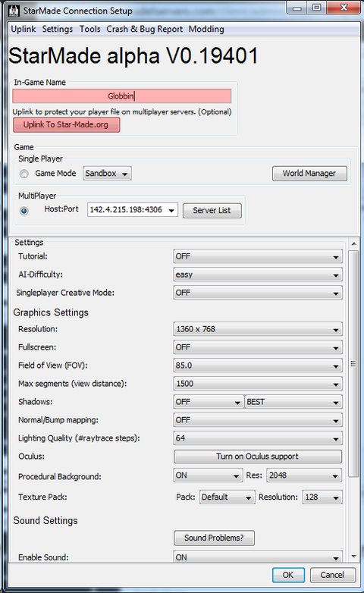Open the Fullscreen dropdown

coord(258,347)
